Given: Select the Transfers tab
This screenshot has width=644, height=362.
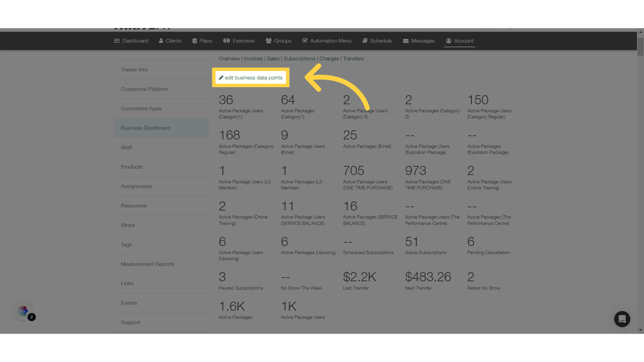Looking at the screenshot, I should coord(354,58).
